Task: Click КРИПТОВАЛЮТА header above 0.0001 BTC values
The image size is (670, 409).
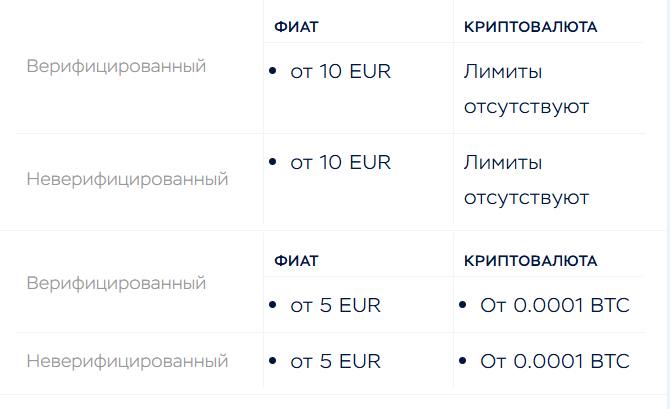Action: coord(530,261)
